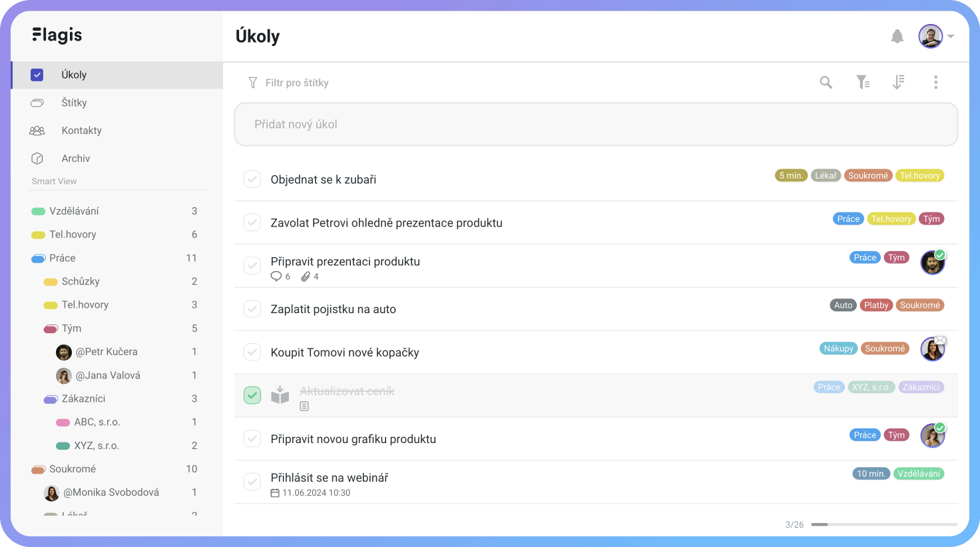Uncheck the completed task Aktualizovat ceník
The height and width of the screenshot is (547, 980).
[252, 396]
